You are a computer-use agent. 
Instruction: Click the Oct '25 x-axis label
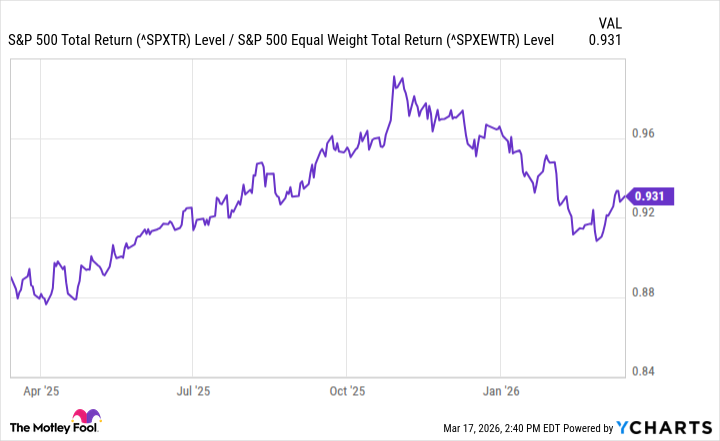coord(347,390)
